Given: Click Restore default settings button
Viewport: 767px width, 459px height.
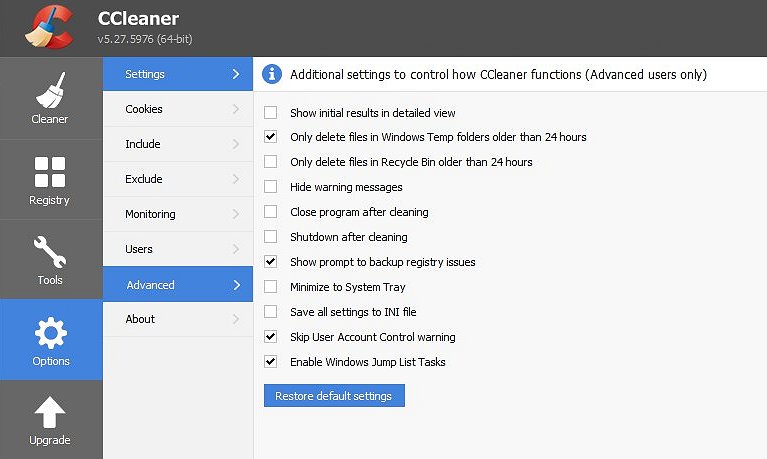Looking at the screenshot, I should click(x=334, y=395).
